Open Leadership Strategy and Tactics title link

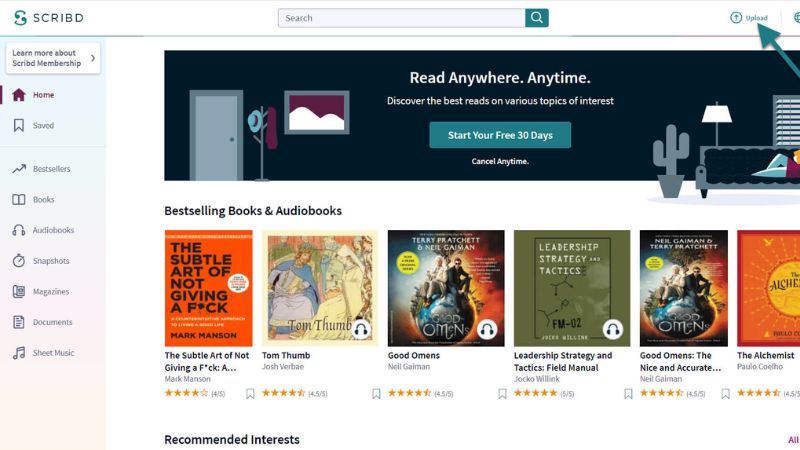[563, 361]
